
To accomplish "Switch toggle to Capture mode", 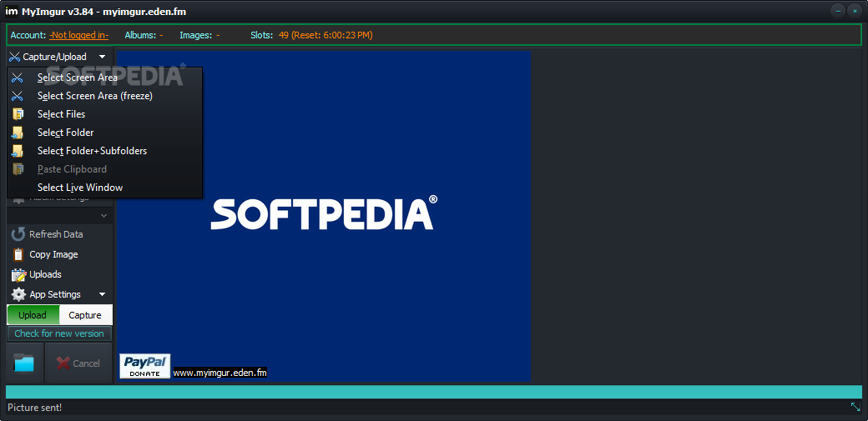I will [85, 315].
